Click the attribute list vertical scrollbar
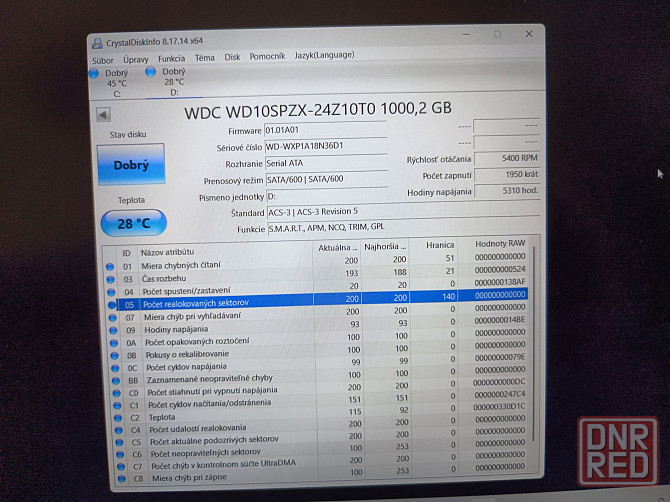Image resolution: width=670 pixels, height=502 pixels. click(534, 344)
